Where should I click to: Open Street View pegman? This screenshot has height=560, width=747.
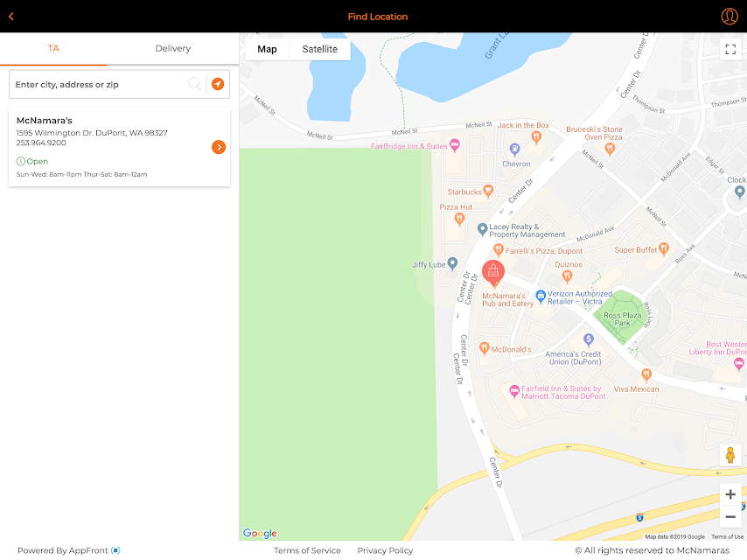coord(730,455)
